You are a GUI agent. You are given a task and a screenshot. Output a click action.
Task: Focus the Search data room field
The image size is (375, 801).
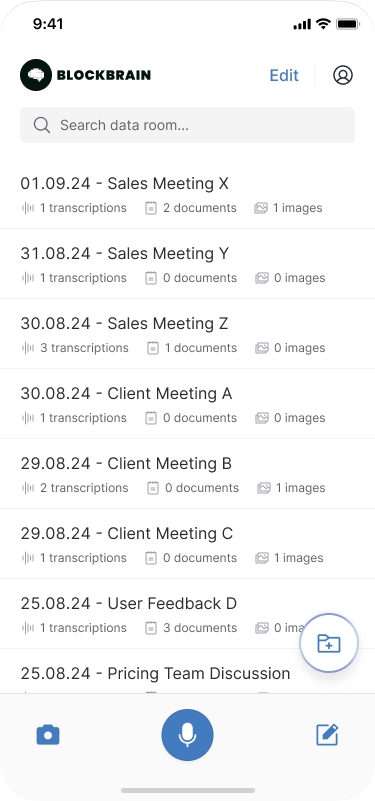pos(188,125)
